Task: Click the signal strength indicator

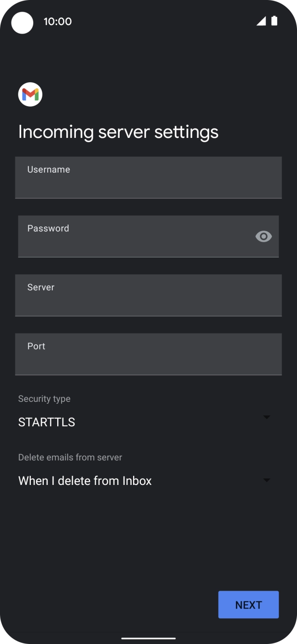Action: click(x=261, y=21)
